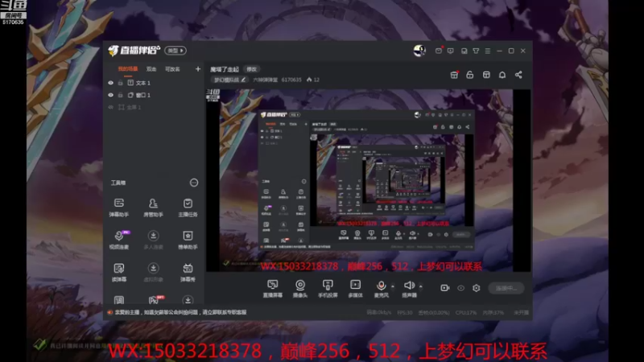Switch to the second scene tab
Viewport: 644px width, 362px height.
(151, 69)
